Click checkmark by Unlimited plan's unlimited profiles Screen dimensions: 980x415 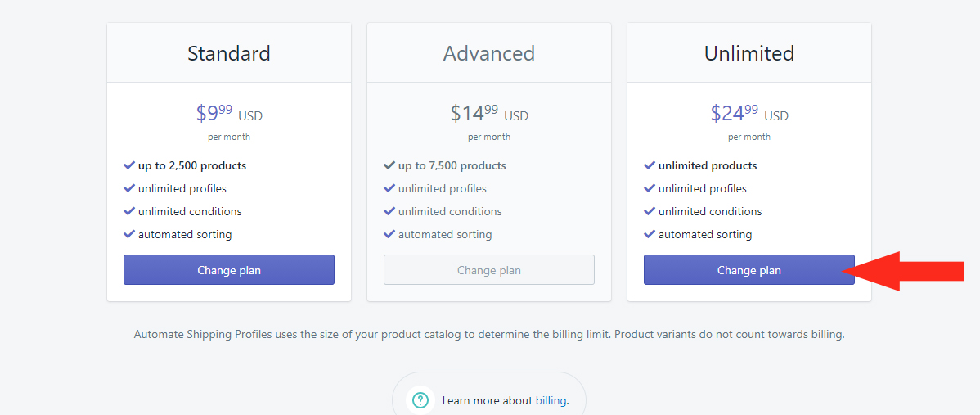[x=650, y=188]
